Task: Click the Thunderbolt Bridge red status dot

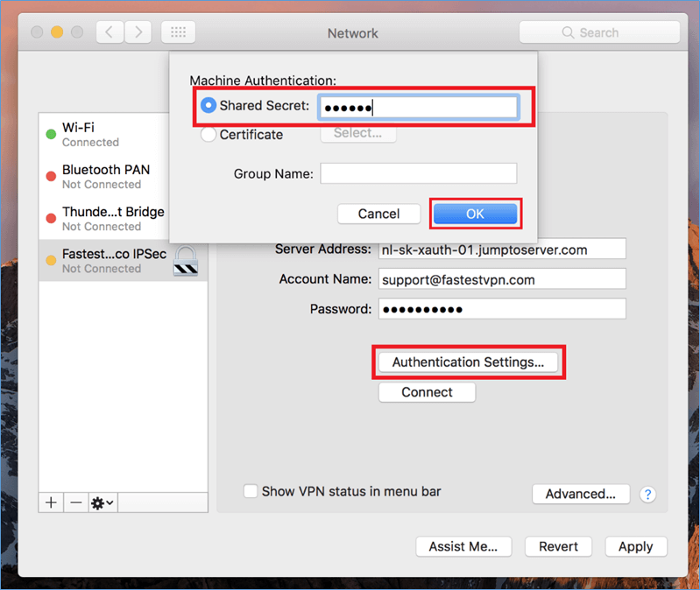Action: pyautogui.click(x=51, y=218)
